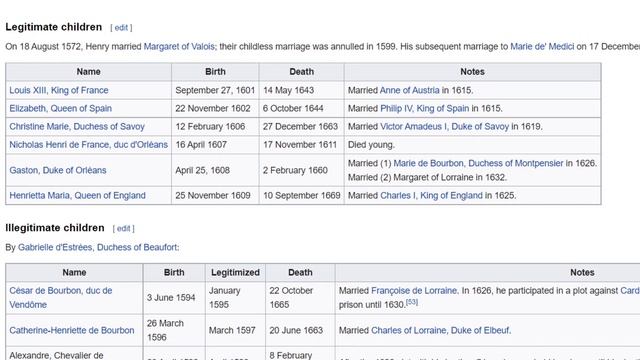Follow the Anne of Austria link
Viewport: 640px width, 360px height.
(409, 90)
